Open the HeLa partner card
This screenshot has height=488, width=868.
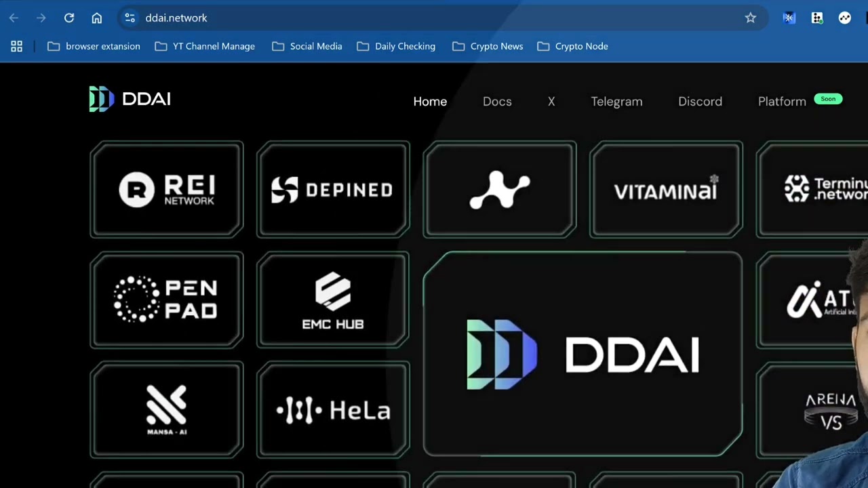tap(333, 410)
